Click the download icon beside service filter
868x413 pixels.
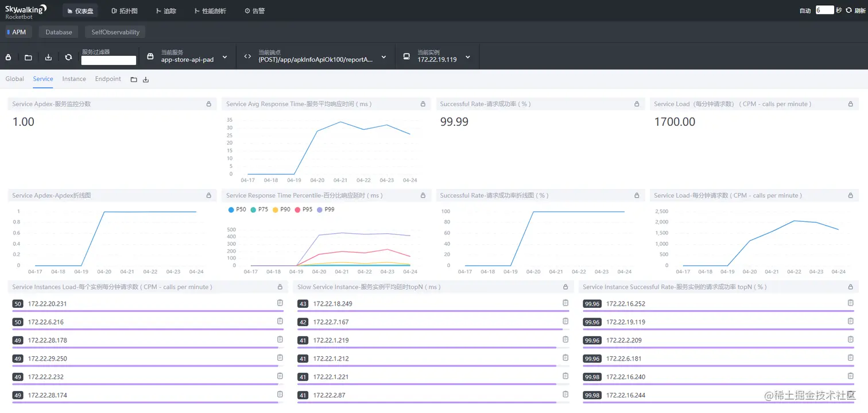48,57
